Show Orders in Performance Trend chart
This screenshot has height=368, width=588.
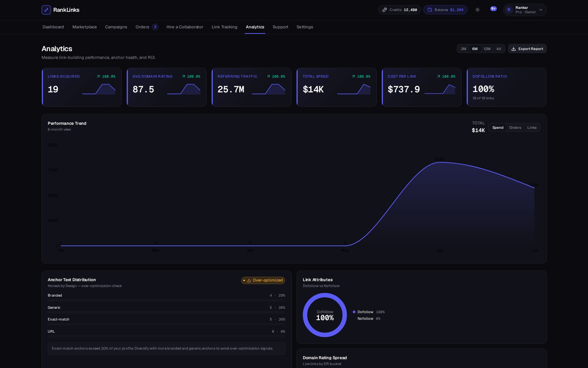point(515,128)
